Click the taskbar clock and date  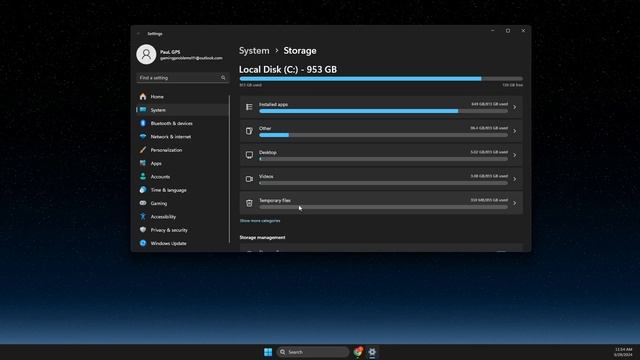pos(623,352)
